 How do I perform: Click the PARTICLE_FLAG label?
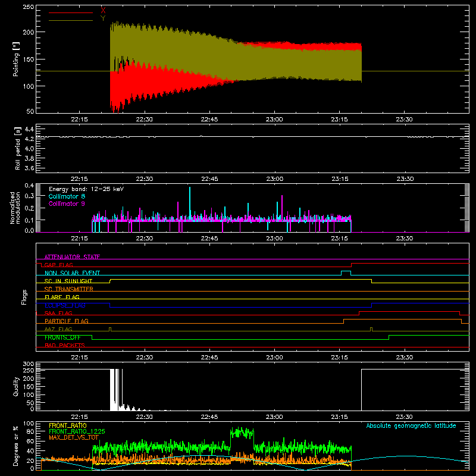point(67,321)
